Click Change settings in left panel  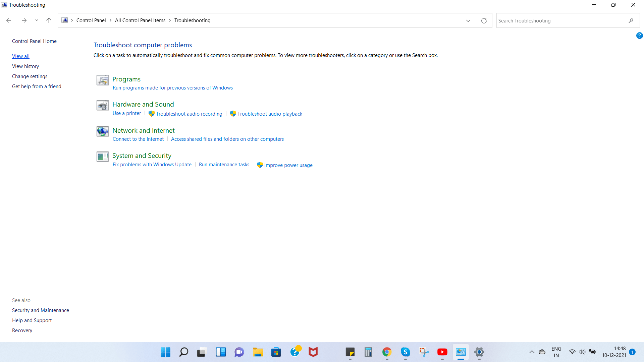click(x=30, y=76)
